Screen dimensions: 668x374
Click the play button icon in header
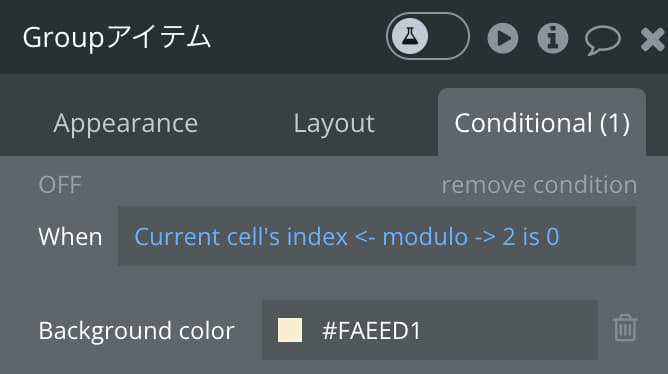click(x=503, y=38)
